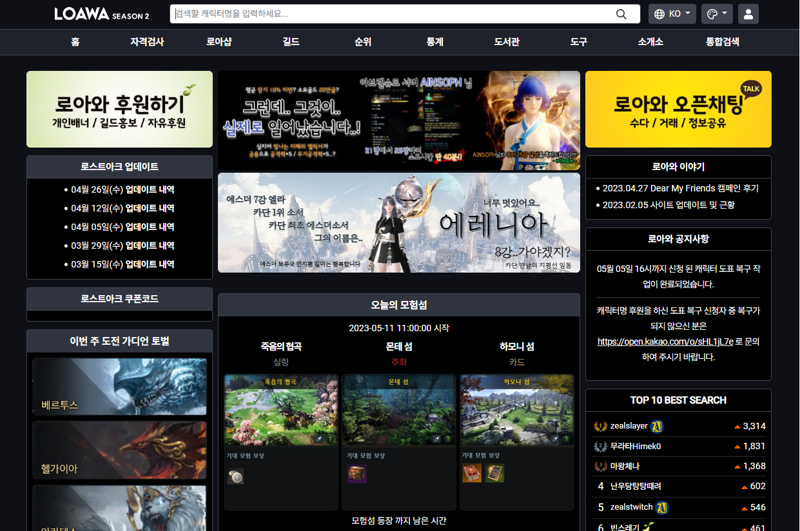Click the 죽음의협곡 silver coin reward icon
800x531 pixels.
[235, 476]
